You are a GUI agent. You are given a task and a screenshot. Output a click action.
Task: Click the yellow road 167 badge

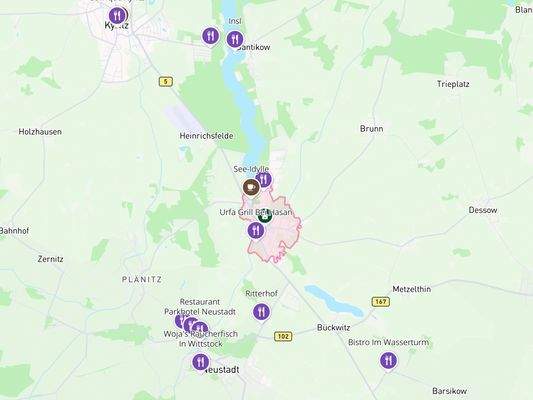381,301
